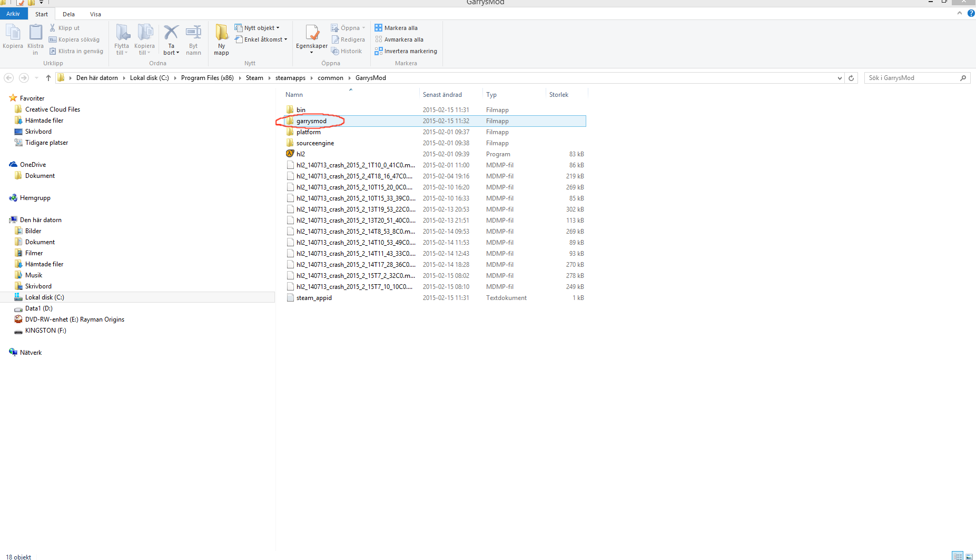Click the refresh button by address bar

click(x=851, y=78)
